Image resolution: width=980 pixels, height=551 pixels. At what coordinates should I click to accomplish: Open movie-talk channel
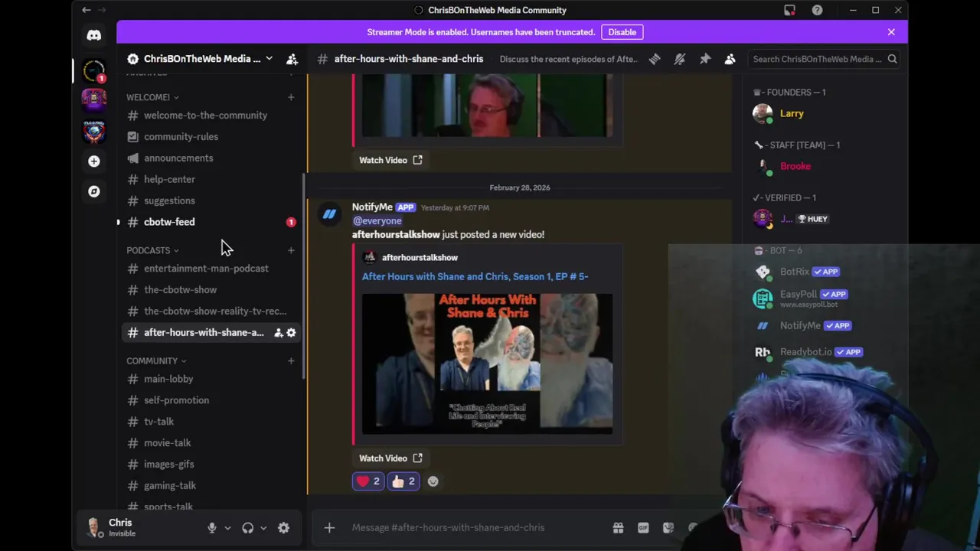(211, 443)
